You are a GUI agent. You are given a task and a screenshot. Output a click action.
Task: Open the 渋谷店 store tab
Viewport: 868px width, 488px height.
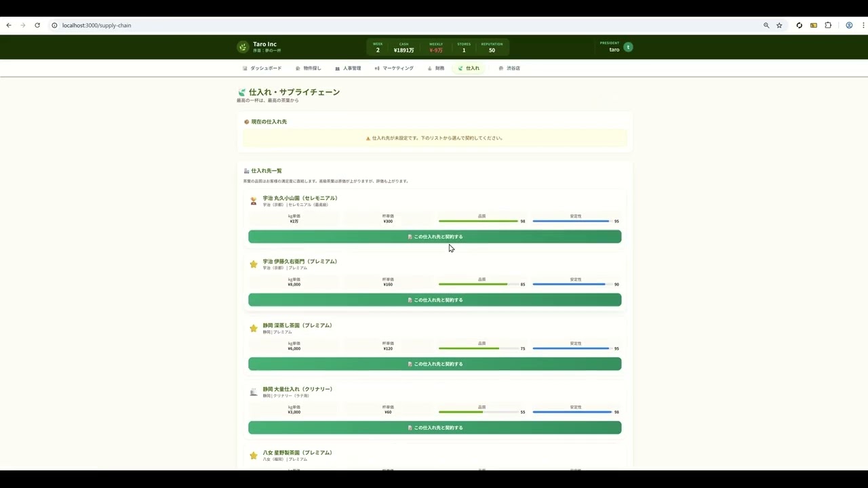click(x=509, y=68)
